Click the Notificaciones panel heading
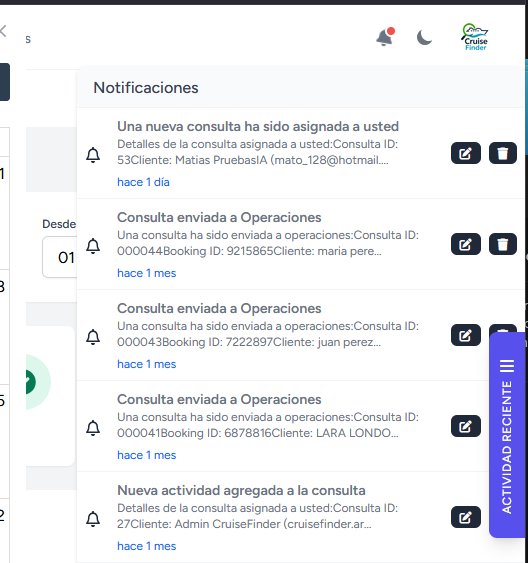528x563 pixels. tap(146, 88)
